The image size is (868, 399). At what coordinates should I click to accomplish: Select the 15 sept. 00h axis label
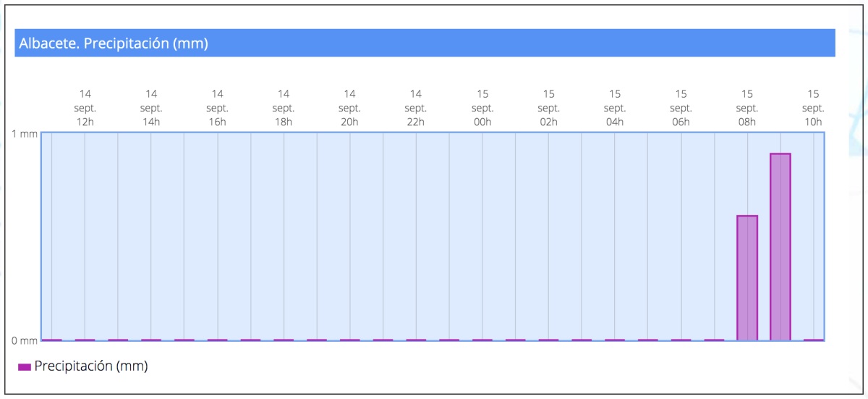482,108
